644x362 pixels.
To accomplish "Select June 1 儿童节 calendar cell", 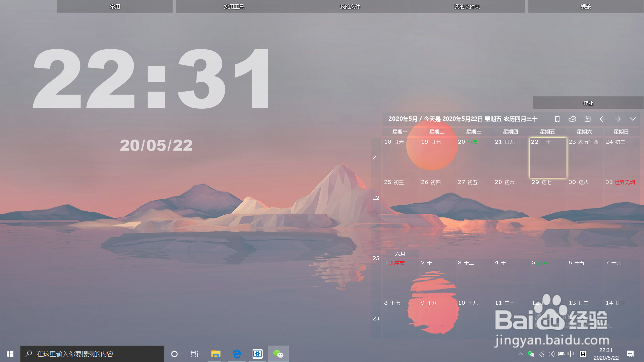I will 400,278.
